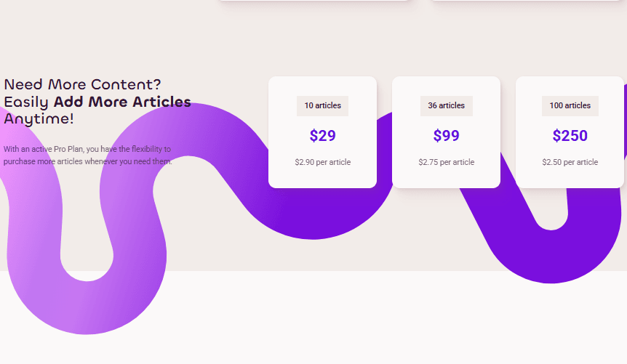Click the bold "Add More Articles" text

pyautogui.click(x=122, y=102)
